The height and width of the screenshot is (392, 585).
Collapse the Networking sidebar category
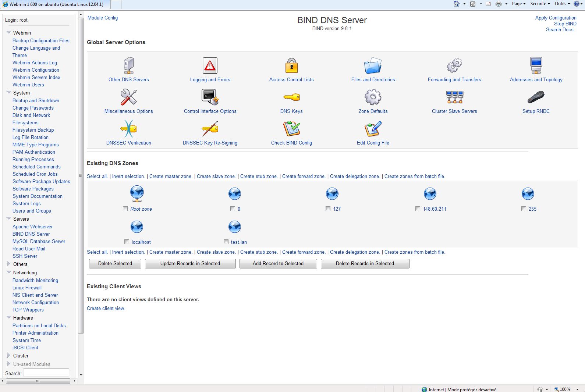click(x=9, y=272)
